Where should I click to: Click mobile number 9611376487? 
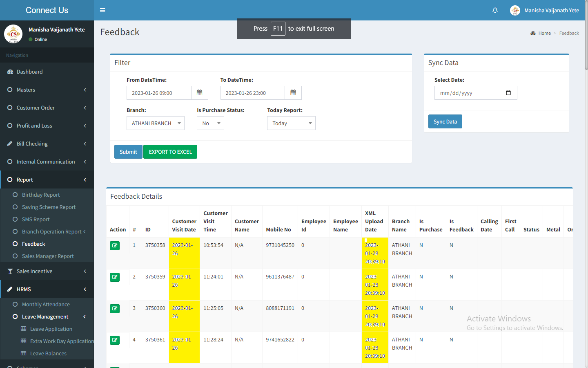[280, 277]
